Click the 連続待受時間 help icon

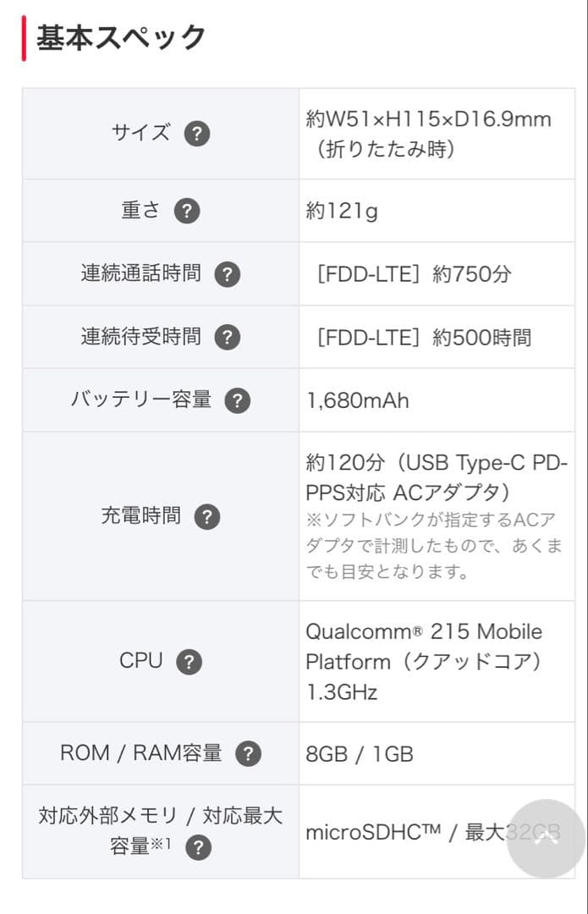tap(226, 337)
